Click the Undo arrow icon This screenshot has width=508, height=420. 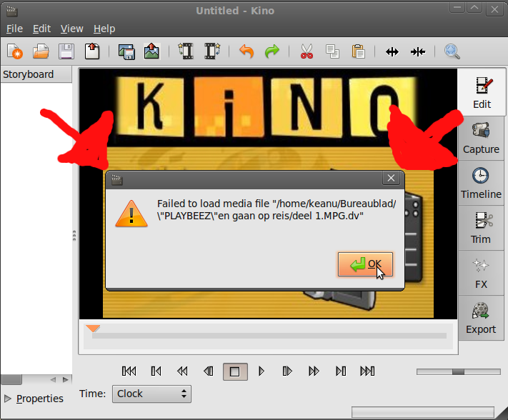[246, 51]
